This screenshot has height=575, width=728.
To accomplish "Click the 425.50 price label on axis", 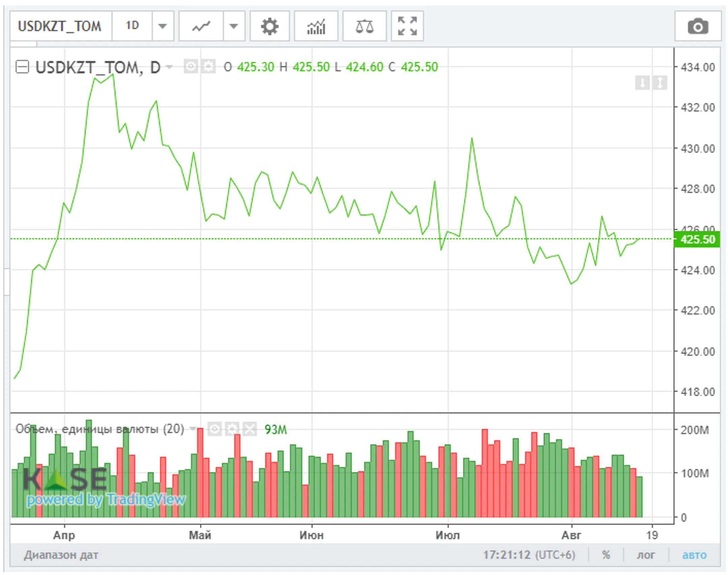I will pos(697,239).
